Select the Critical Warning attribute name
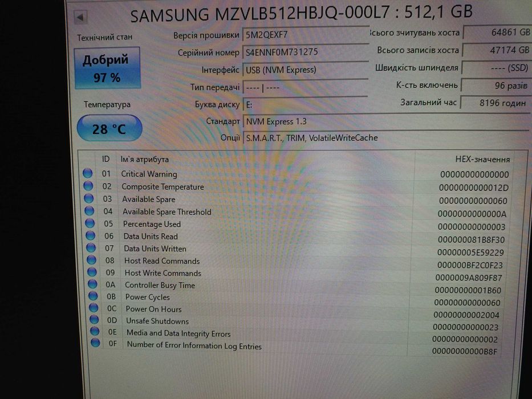 pos(149,174)
